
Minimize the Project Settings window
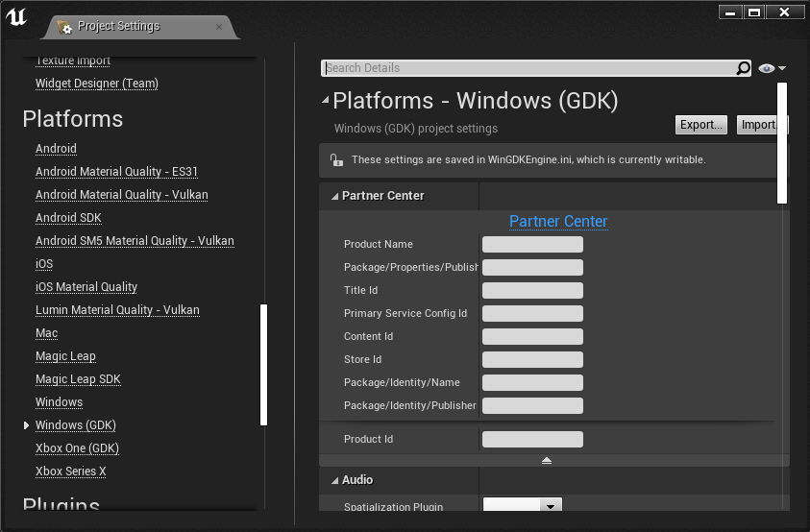(730, 12)
